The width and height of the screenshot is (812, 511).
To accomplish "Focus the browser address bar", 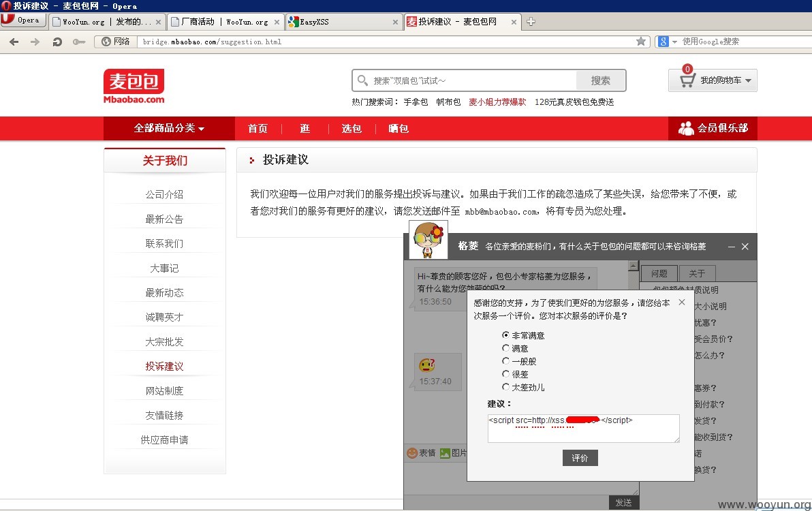I will (x=386, y=42).
